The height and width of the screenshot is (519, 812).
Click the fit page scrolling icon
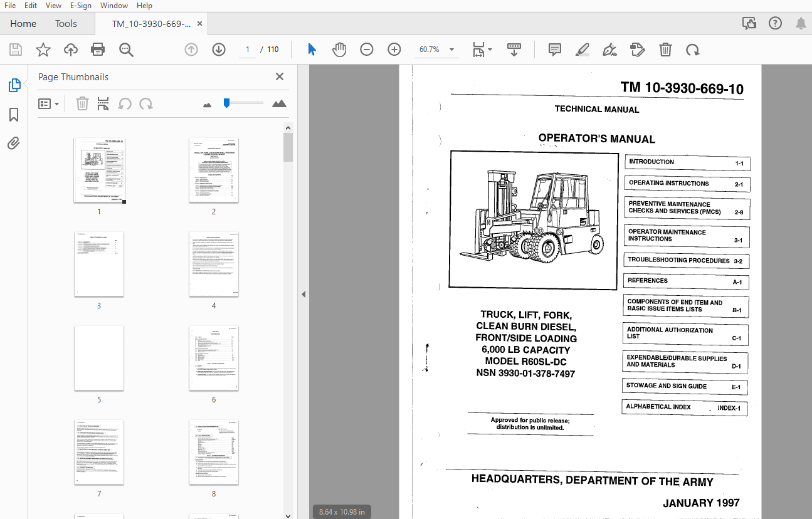point(478,50)
